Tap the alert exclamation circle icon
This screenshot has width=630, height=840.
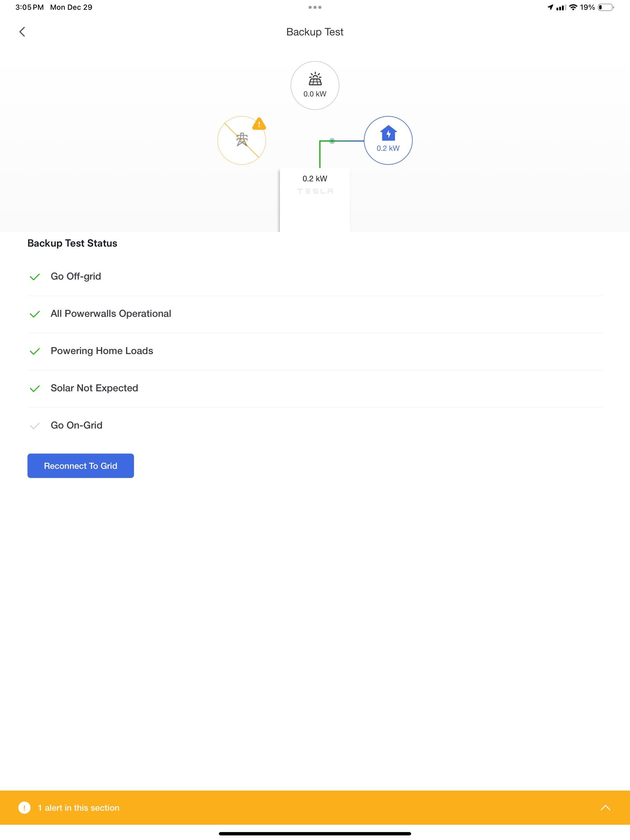[24, 808]
